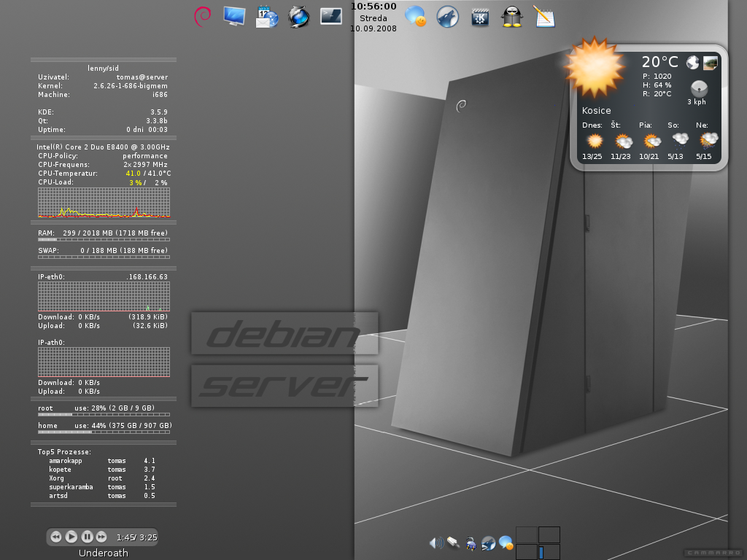This screenshot has height=560, width=747.
Task: Launch the terminal console icon
Action: pos(331,16)
